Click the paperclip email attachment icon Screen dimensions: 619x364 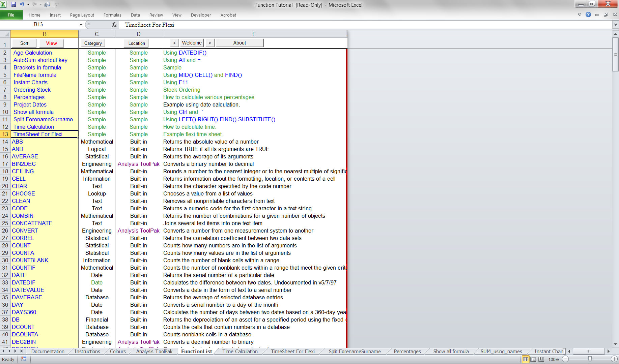tap(47, 4)
